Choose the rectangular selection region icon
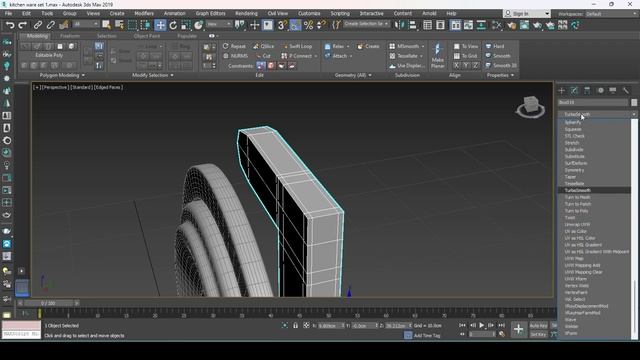This screenshot has width=640, height=360. (x=132, y=25)
